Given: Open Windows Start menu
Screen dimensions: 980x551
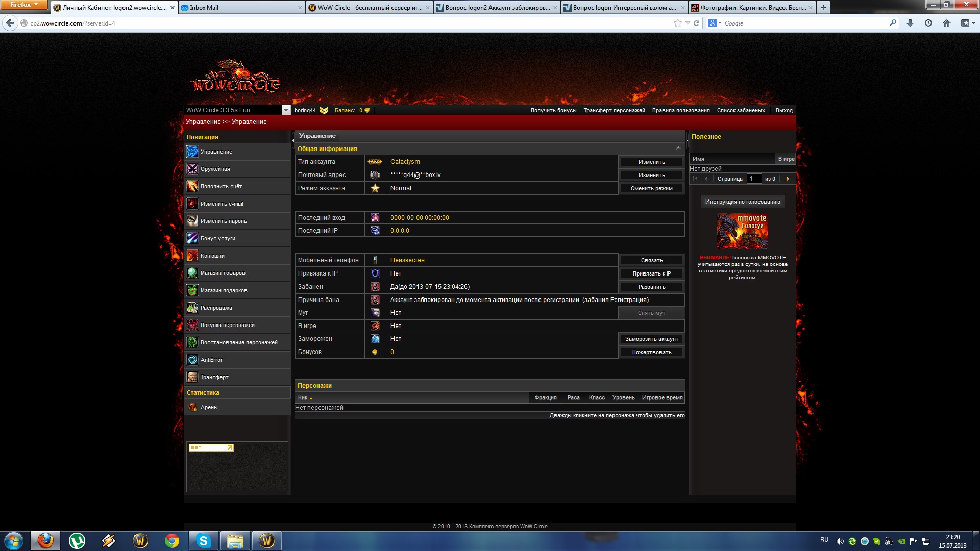Looking at the screenshot, I should point(14,541).
